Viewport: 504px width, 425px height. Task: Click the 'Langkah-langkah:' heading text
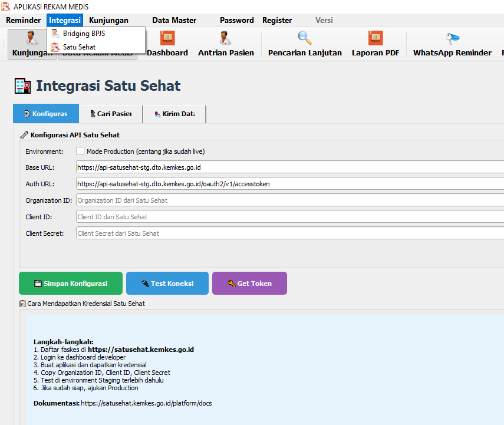[x=63, y=342]
